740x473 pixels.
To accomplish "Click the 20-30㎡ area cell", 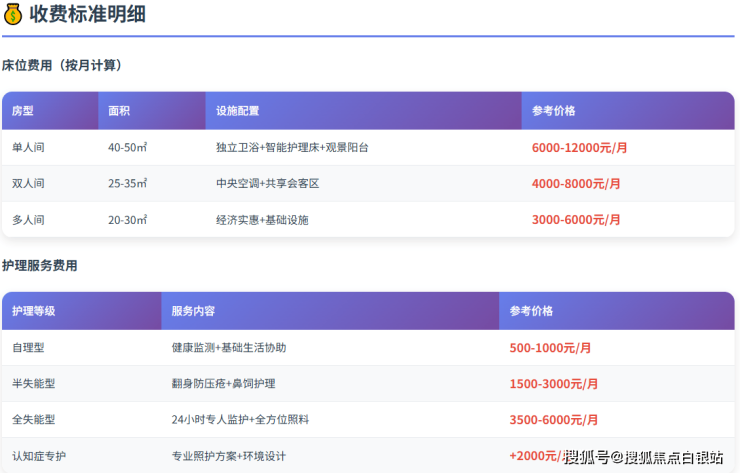I will (x=128, y=219).
